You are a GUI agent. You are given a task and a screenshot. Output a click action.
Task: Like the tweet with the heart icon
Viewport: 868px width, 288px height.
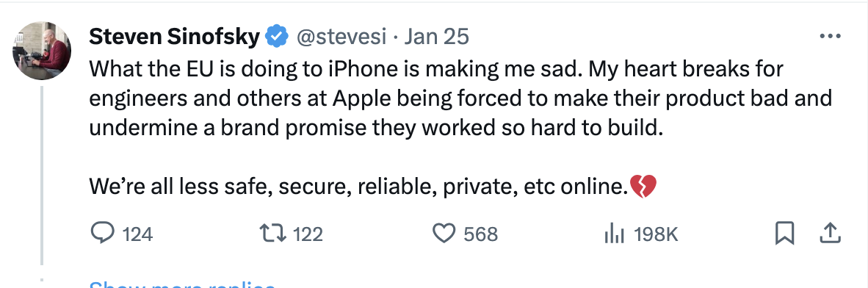click(x=444, y=234)
